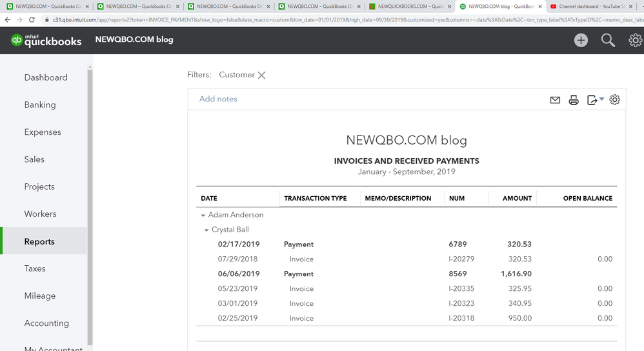This screenshot has height=351, width=644.
Task: Open Projects in the sidebar
Action: click(39, 186)
